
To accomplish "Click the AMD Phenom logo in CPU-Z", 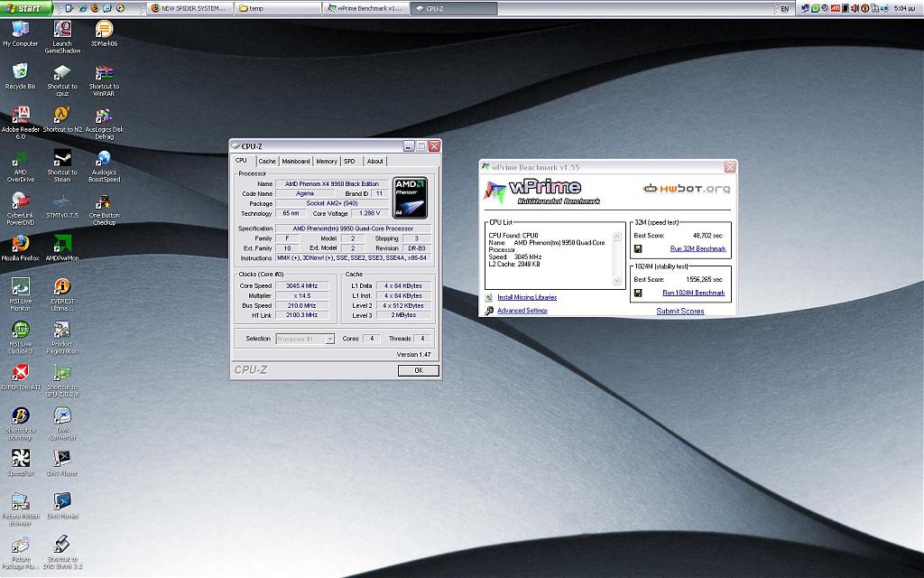I will tap(411, 198).
